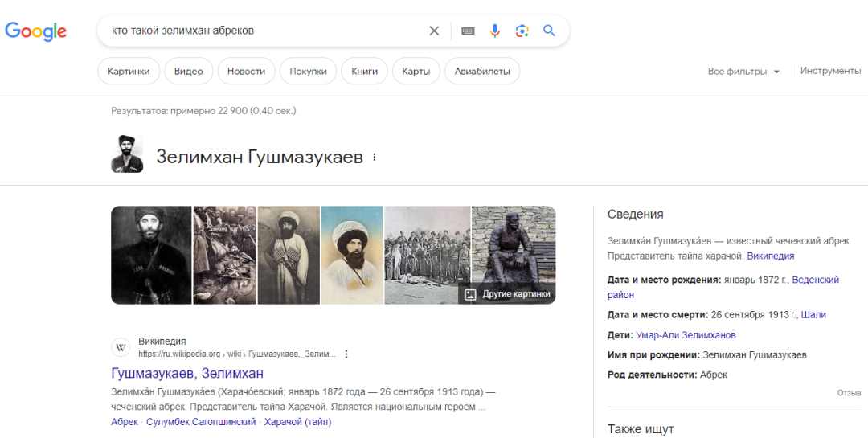Open Гушмазукаев, Зелимхан Wikipedia result
Screen dimensions: 868x438
tap(187, 374)
